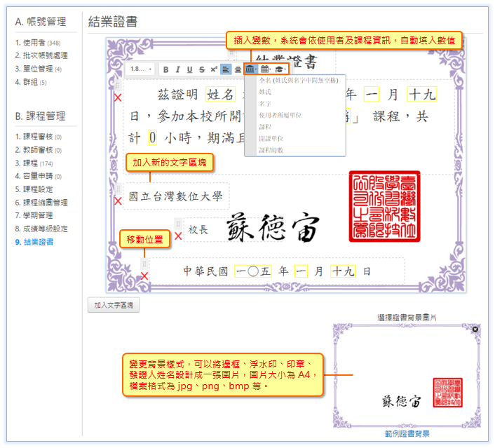This screenshot has width=495, height=448.
Task: Toggle bold formatting in the text toolbar
Action: [166, 69]
